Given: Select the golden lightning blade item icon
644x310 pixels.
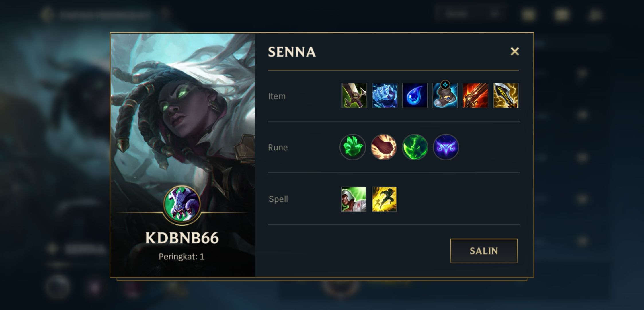Looking at the screenshot, I should [x=506, y=96].
